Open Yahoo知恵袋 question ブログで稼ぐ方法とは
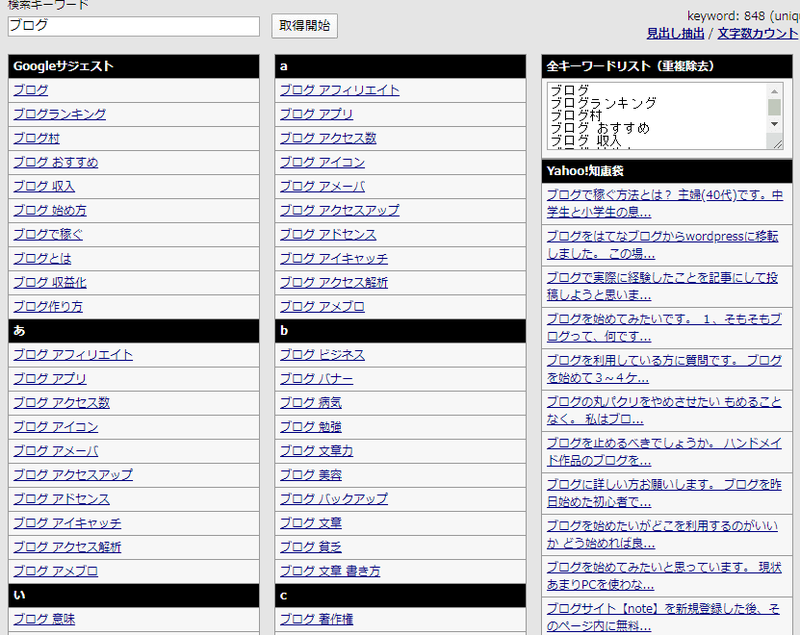The image size is (800, 635). pyautogui.click(x=665, y=204)
